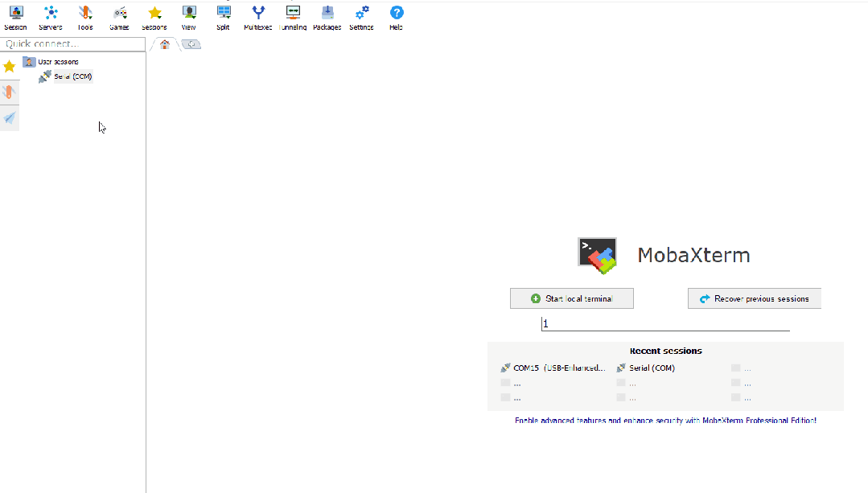Open the Tools toolbar icon
Screen dimensions: 868x493
[84, 18]
